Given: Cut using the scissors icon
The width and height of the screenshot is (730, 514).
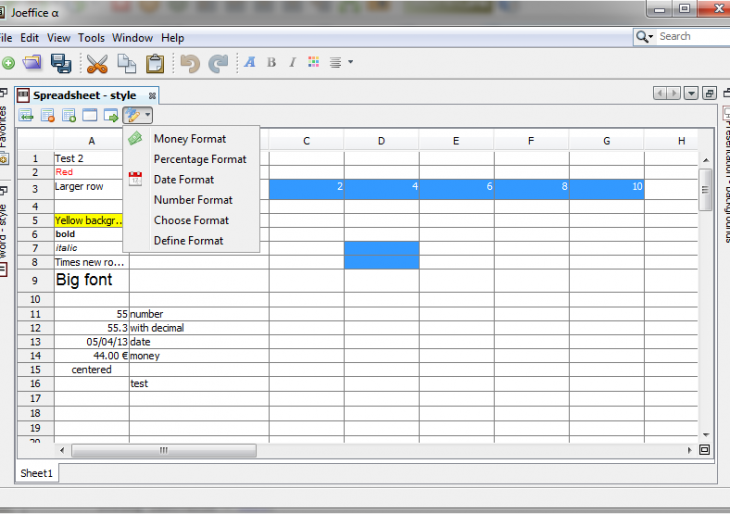Looking at the screenshot, I should tap(97, 63).
